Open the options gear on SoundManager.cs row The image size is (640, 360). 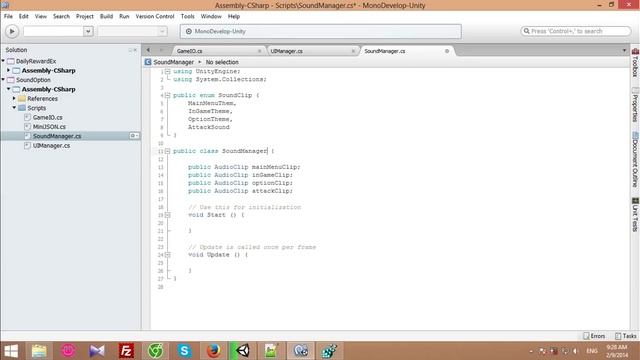click(x=134, y=136)
